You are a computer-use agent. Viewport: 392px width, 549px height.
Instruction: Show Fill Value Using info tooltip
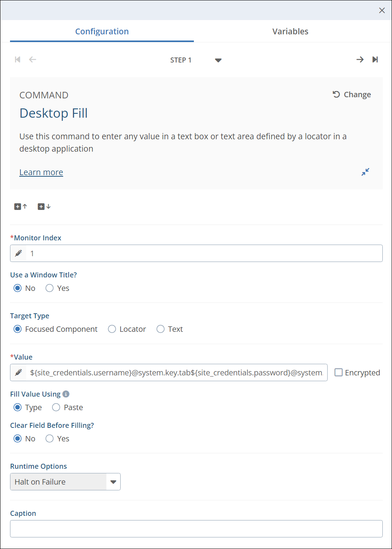tap(66, 394)
